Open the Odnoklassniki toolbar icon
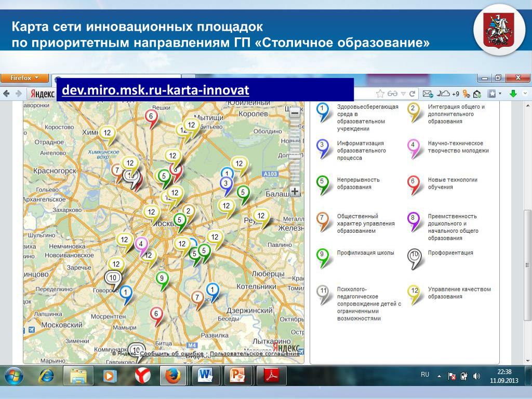The image size is (532, 399). [467, 94]
